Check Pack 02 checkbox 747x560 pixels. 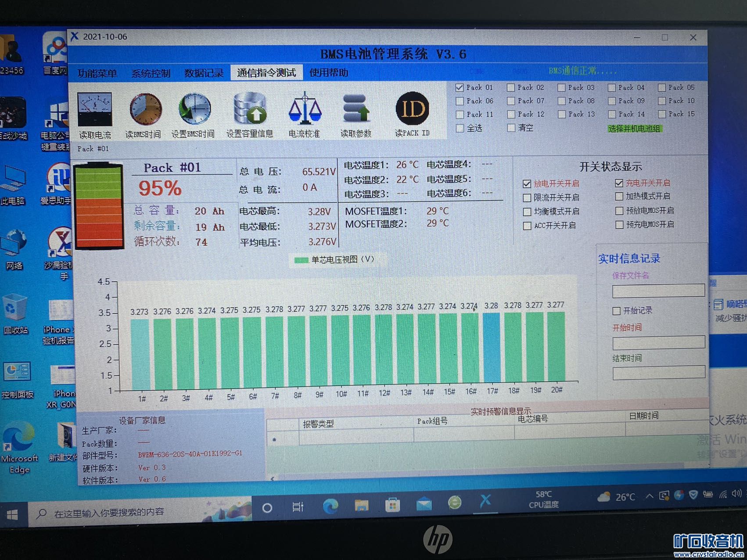coord(511,88)
